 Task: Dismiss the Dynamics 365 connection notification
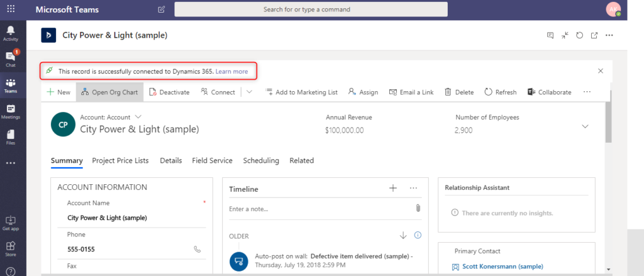[x=601, y=71]
